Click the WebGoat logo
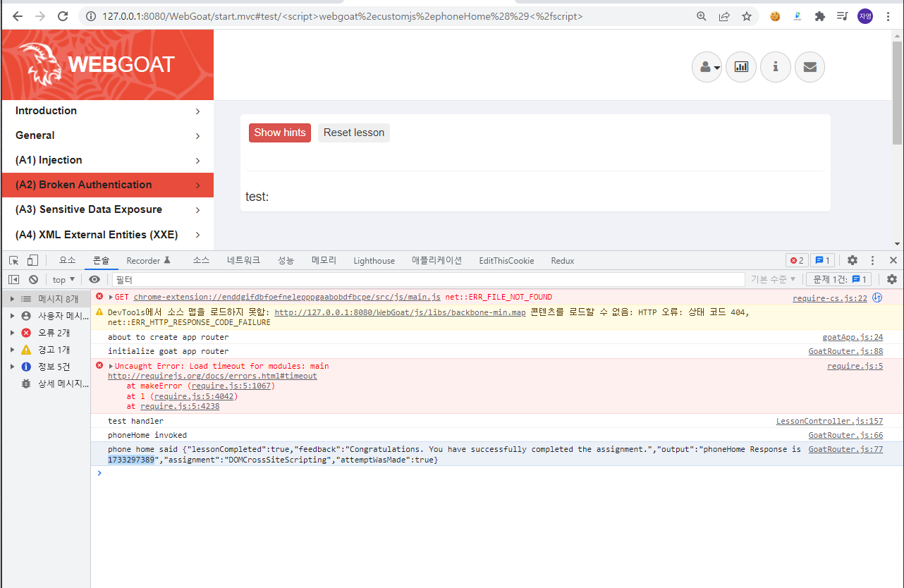The height and width of the screenshot is (588, 904). coord(97,64)
